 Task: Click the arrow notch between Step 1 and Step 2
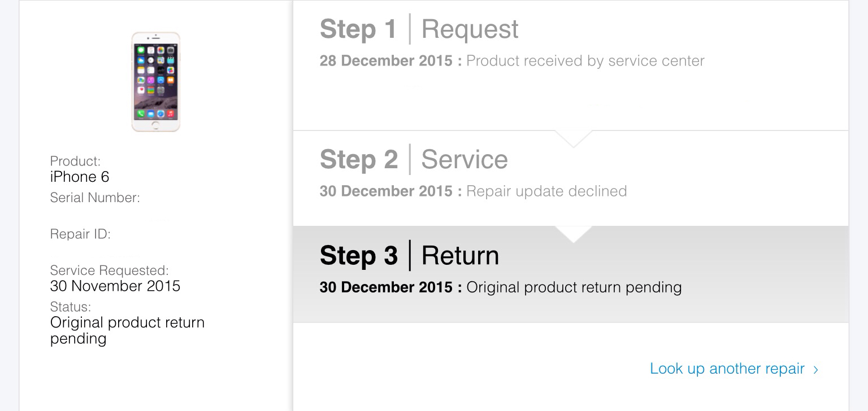coord(573,138)
